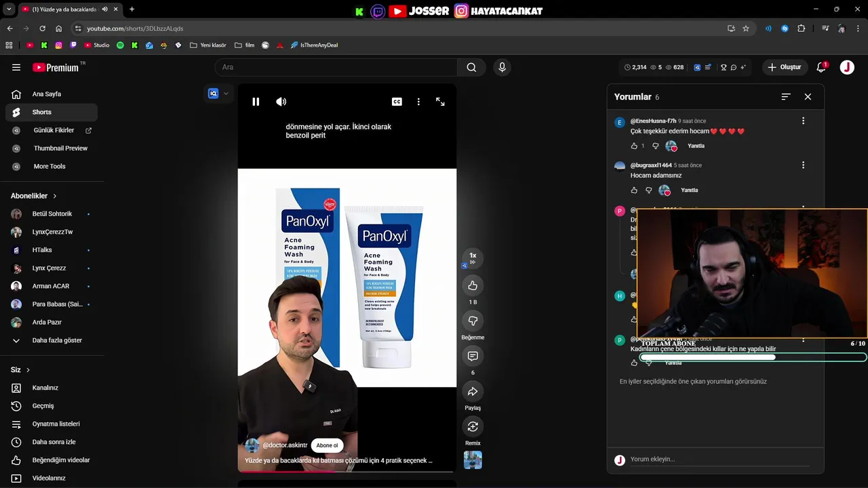Open the sound thumbnail of the Short
Screen dimensions: 868x488
(473, 460)
